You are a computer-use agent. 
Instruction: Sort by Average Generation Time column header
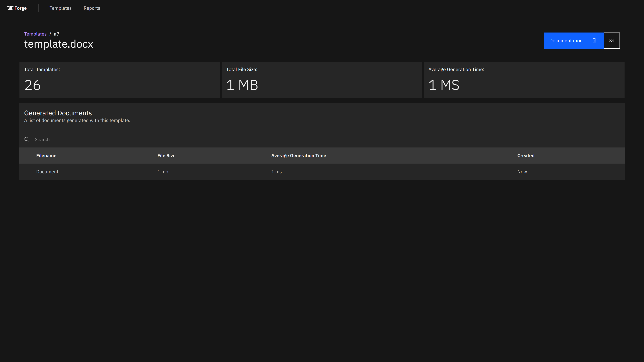click(299, 156)
